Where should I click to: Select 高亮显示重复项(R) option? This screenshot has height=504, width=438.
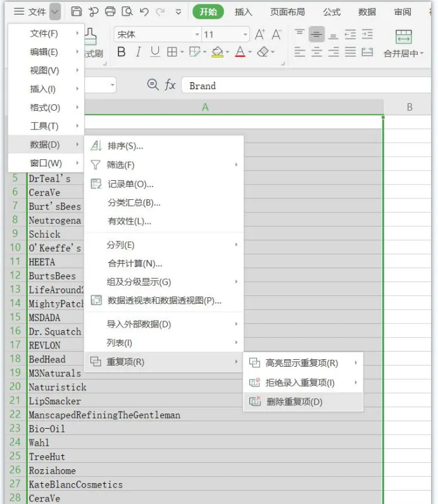303,363
